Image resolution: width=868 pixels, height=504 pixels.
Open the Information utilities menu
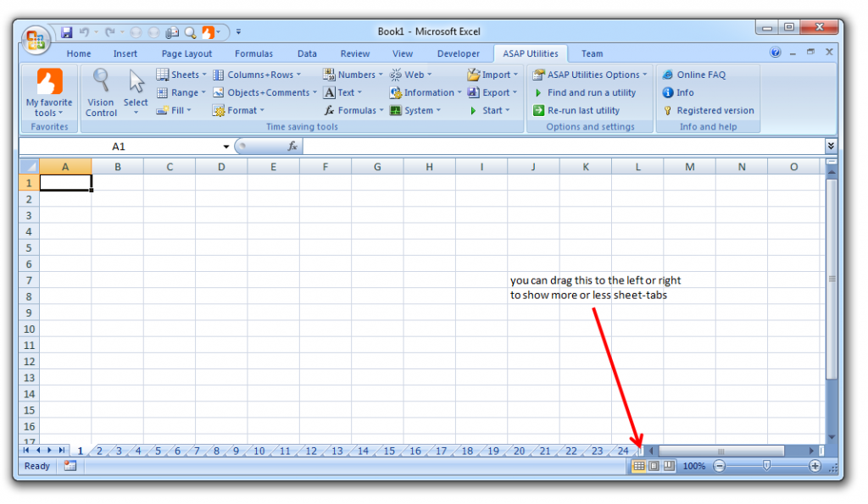pos(426,92)
